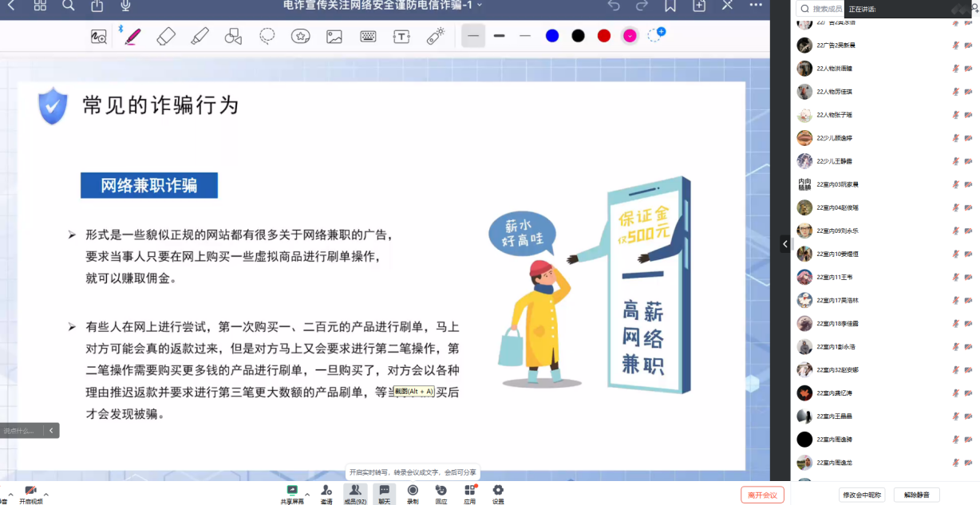Open the arrow next to 共享屏幕
This screenshot has width=980, height=505.
(x=307, y=494)
